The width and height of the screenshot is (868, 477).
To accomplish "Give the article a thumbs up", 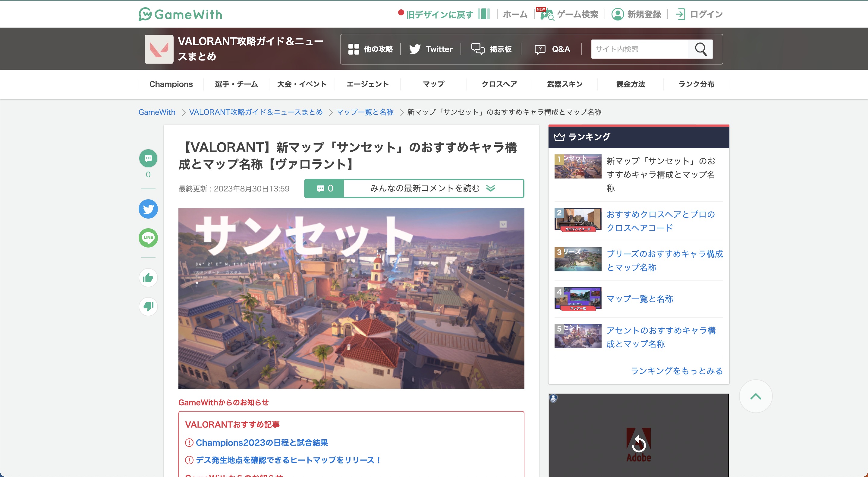I will tap(148, 277).
